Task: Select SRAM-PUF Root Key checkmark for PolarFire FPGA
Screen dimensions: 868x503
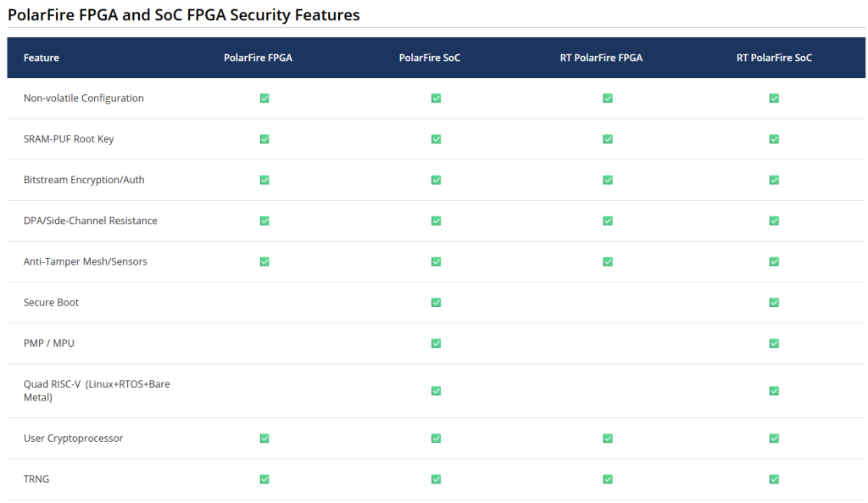Action: point(264,139)
